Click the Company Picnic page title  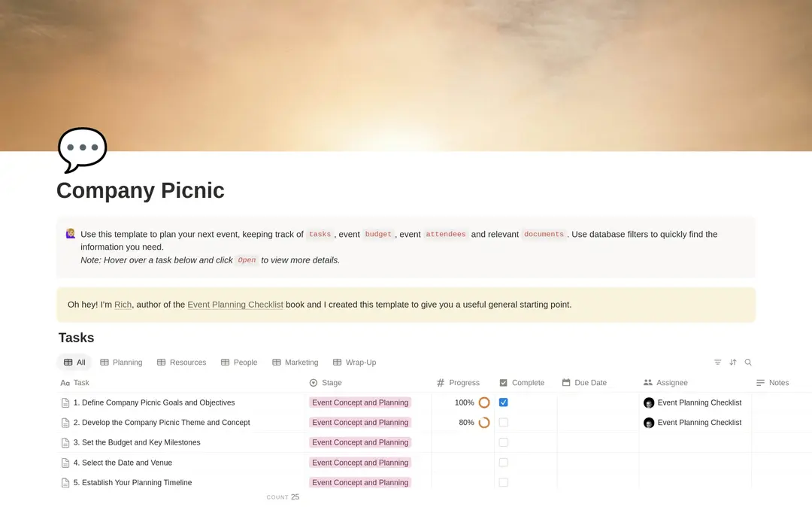(141, 190)
